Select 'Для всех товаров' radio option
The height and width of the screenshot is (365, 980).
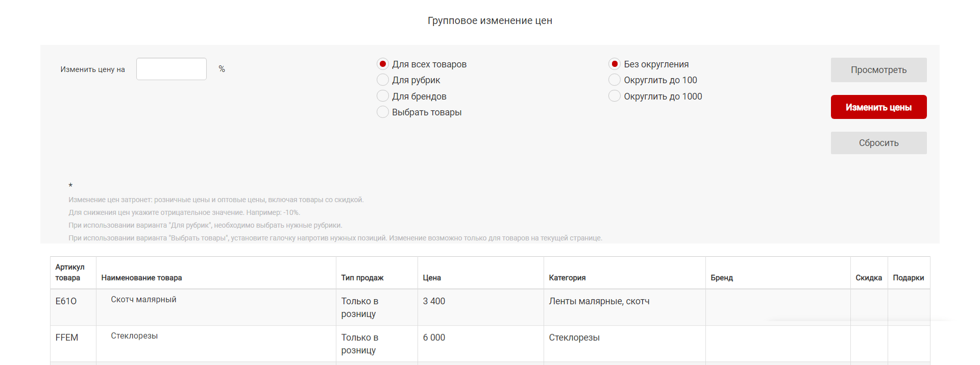(383, 64)
